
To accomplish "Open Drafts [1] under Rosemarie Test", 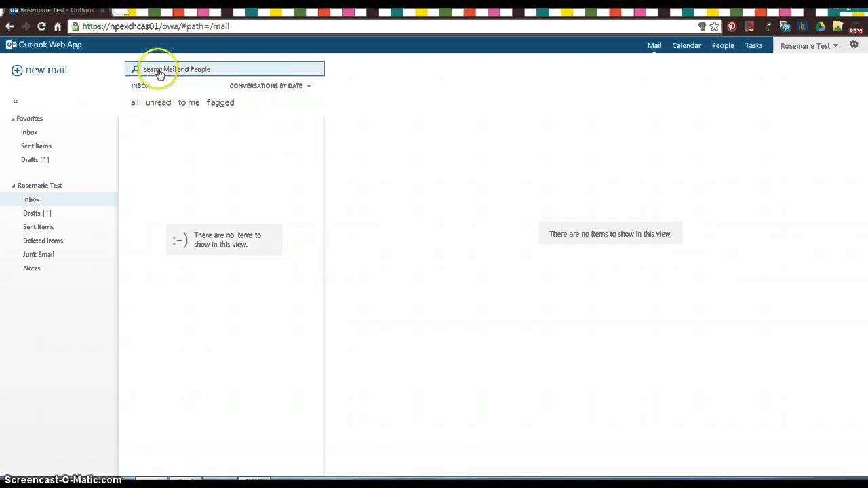I will click(x=37, y=213).
